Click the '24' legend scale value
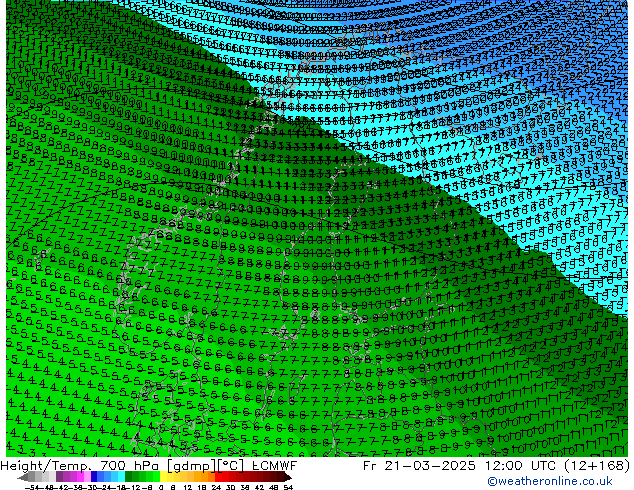This screenshot has height=490, width=634. (x=216, y=487)
